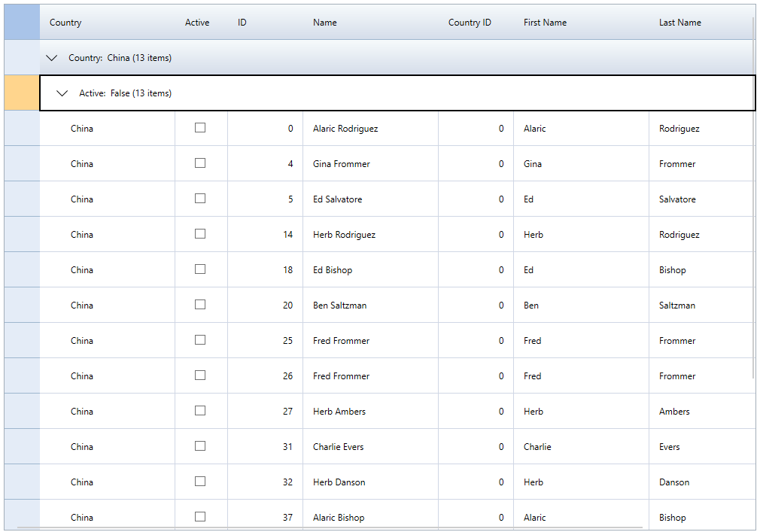Viewport: 760px width, 532px height.
Task: Tick the Active checkbox for Gina Frommer
Action: [x=200, y=163]
